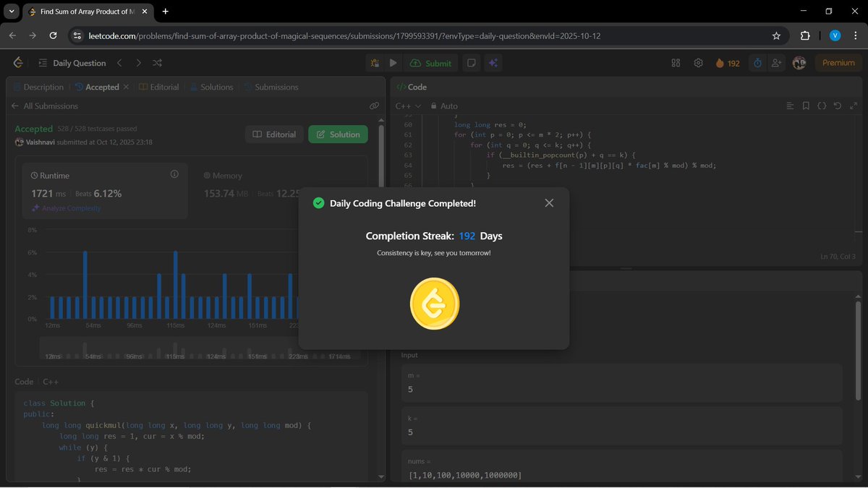
Task: Click the invite user icon
Action: click(x=777, y=63)
